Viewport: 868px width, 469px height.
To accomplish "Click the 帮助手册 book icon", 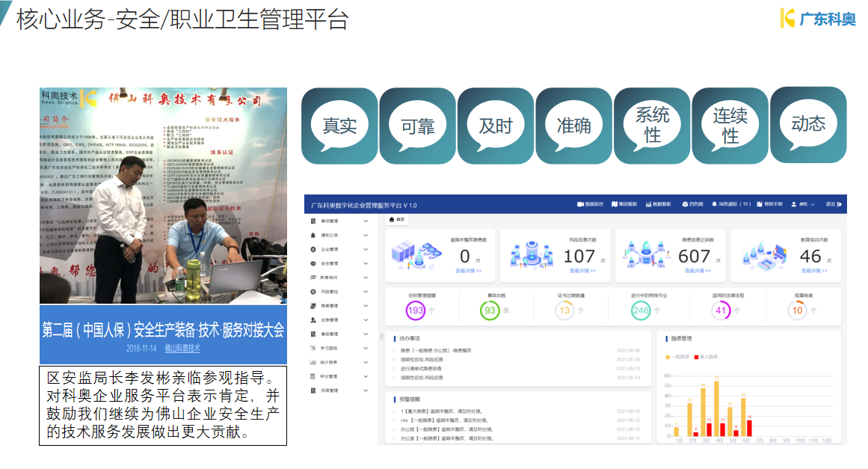I will pyautogui.click(x=760, y=204).
